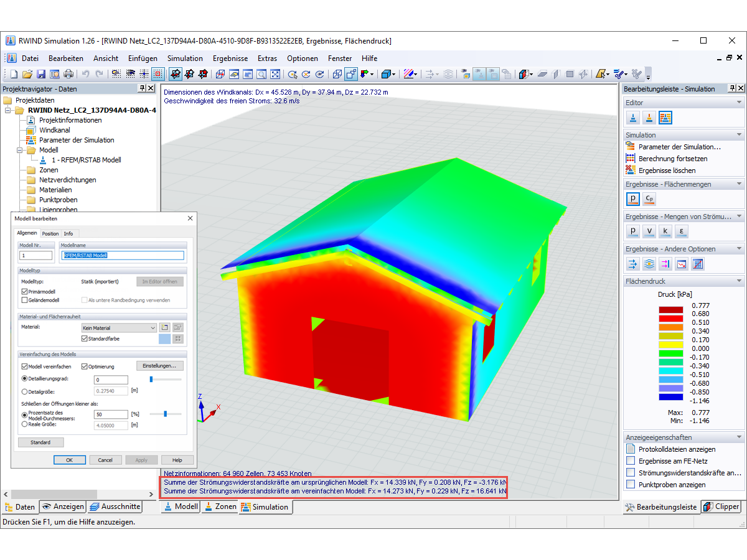Click the graph chart icon in Andere Optionen
This screenshot has width=747, height=560.
pos(682,264)
